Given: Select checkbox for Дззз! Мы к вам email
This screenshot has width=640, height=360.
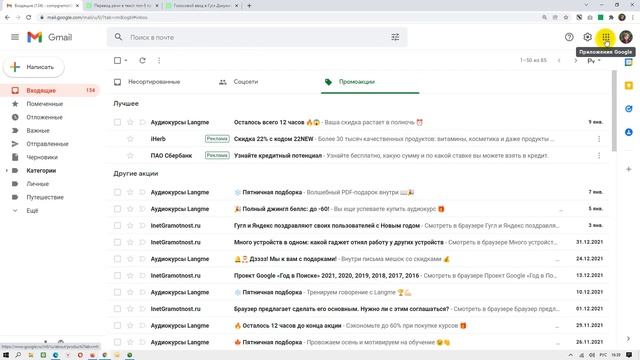Looking at the screenshot, I should pyautogui.click(x=118, y=259).
